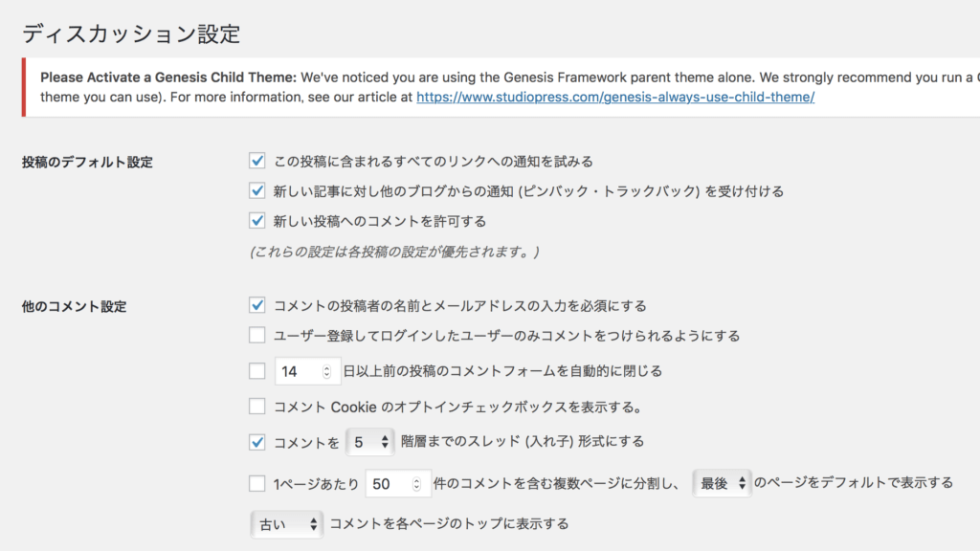Viewport: 980px width, 551px height.
Task: Toggle the pingback and trackback acceptance checkbox
Action: 256,190
